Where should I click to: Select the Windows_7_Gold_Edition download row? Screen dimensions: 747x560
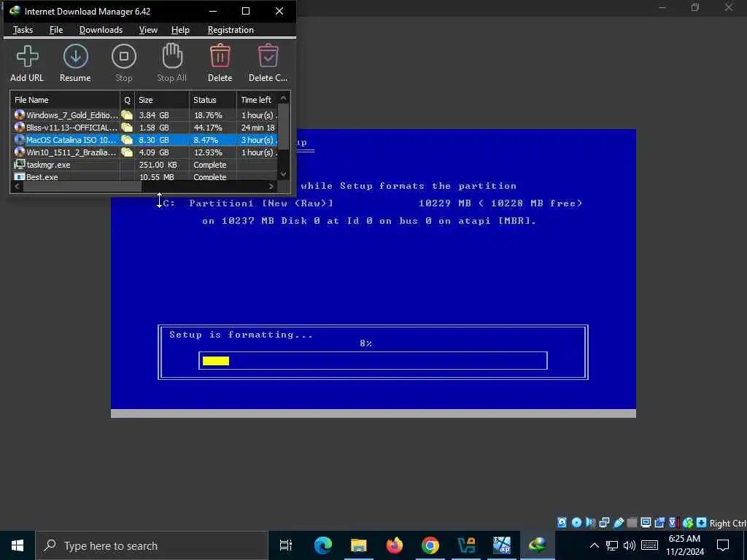click(x=144, y=114)
